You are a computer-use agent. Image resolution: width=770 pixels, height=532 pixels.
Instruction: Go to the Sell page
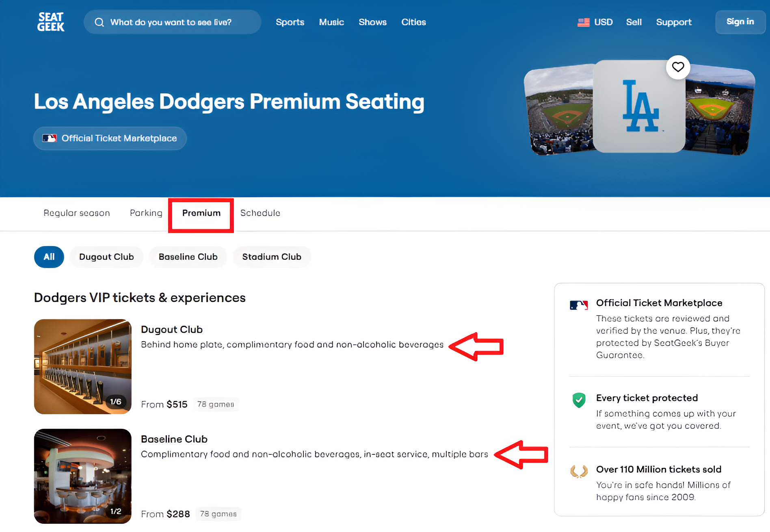pyautogui.click(x=634, y=22)
